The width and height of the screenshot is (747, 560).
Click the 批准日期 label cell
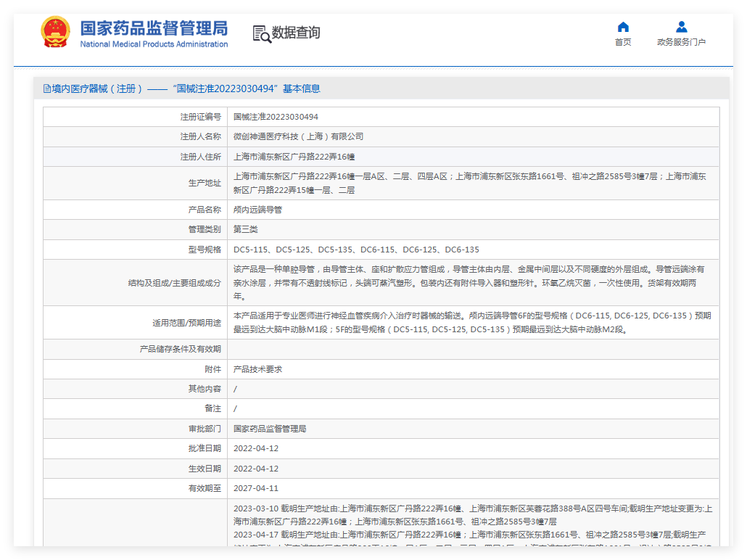click(x=136, y=448)
